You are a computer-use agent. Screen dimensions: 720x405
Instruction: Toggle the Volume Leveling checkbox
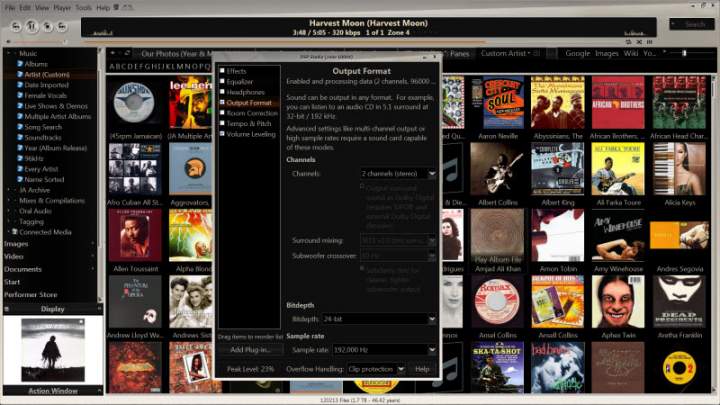[222, 134]
